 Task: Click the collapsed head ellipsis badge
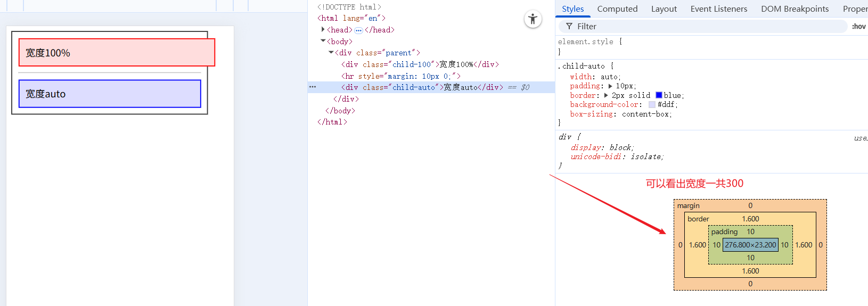coord(358,30)
